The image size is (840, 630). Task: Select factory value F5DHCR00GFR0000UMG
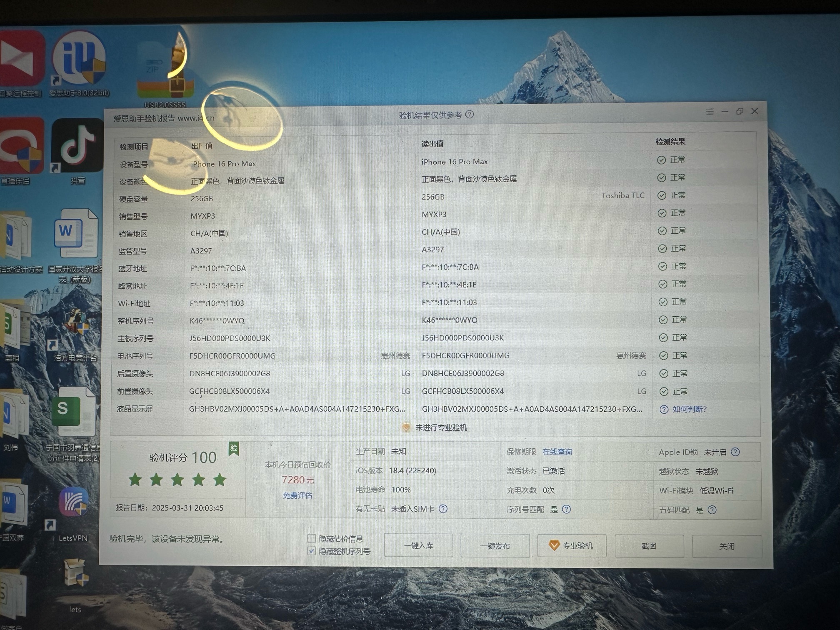coord(232,356)
